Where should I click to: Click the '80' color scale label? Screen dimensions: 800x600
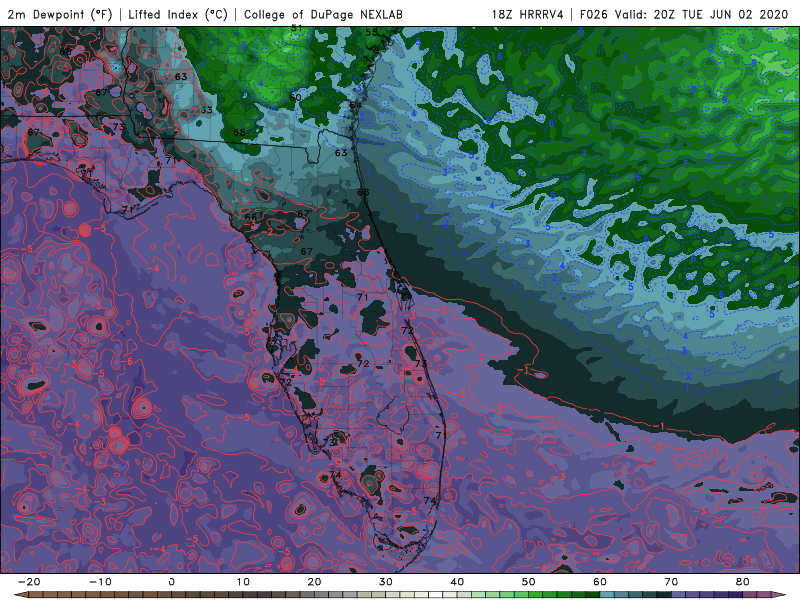tap(743, 582)
